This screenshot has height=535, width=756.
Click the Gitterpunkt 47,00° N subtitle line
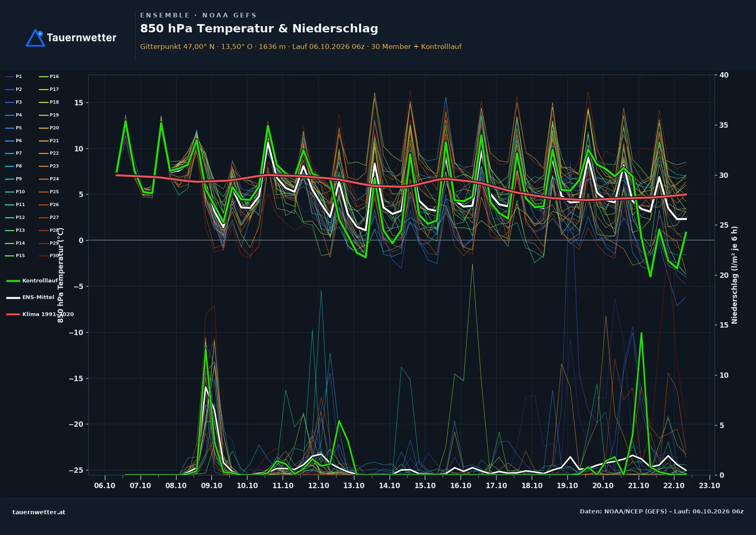[301, 46]
